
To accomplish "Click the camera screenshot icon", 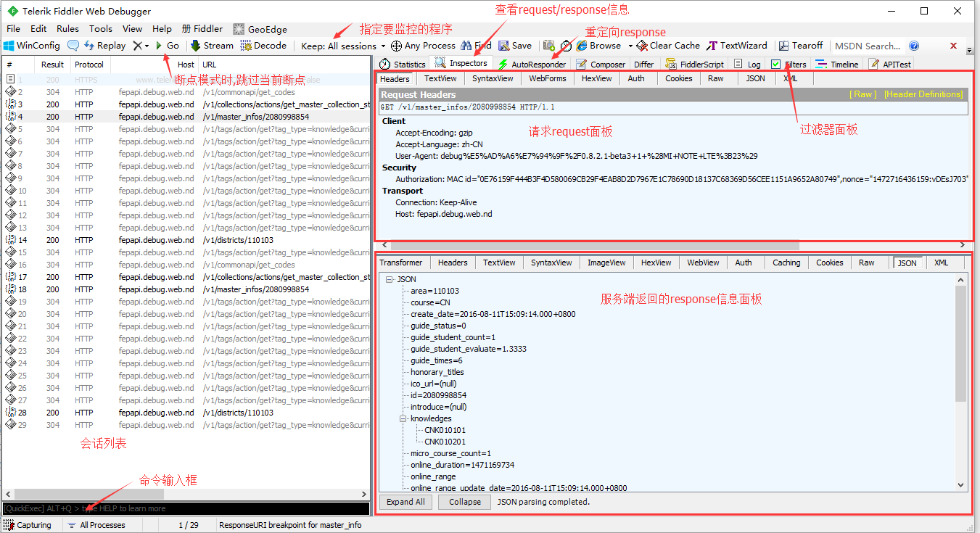I will coord(549,46).
